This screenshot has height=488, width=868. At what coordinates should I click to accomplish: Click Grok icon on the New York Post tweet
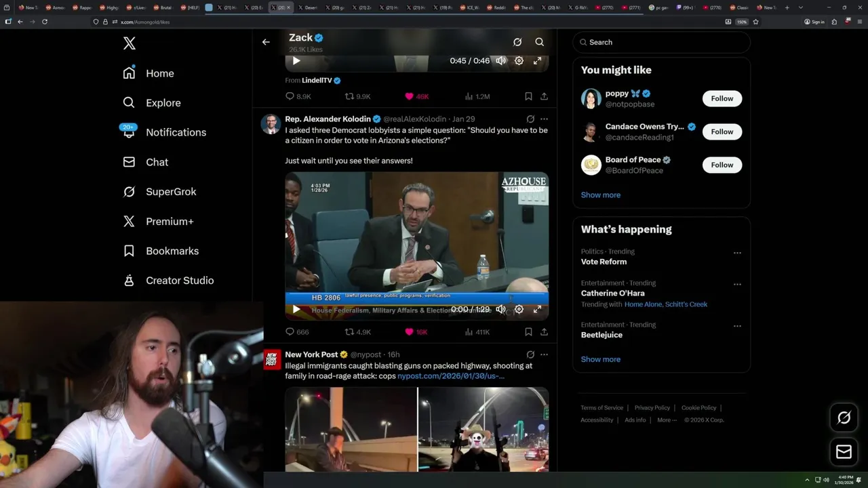coord(530,354)
